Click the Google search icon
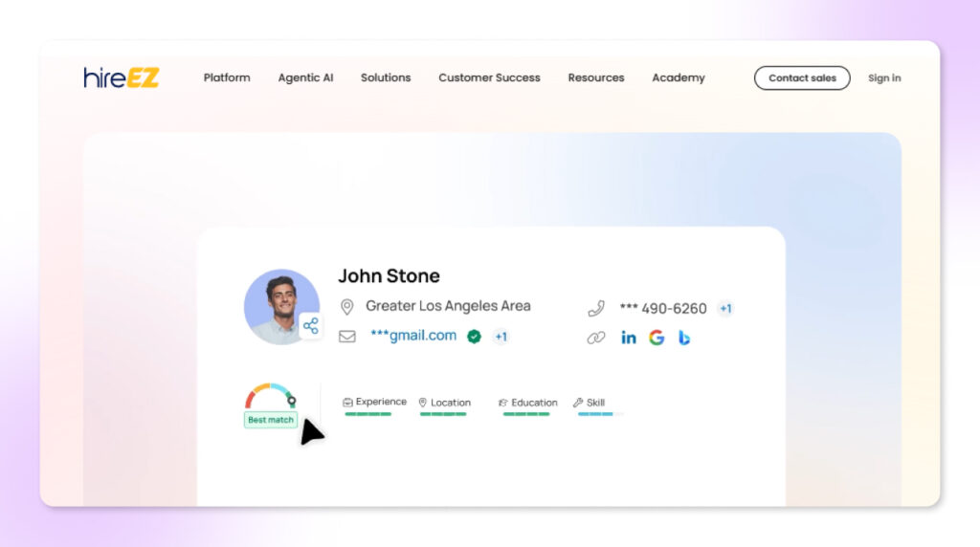This screenshot has width=980, height=547. [657, 338]
